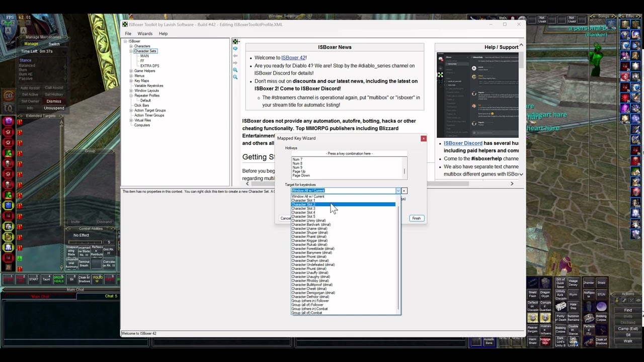Open the File menu

(128, 34)
